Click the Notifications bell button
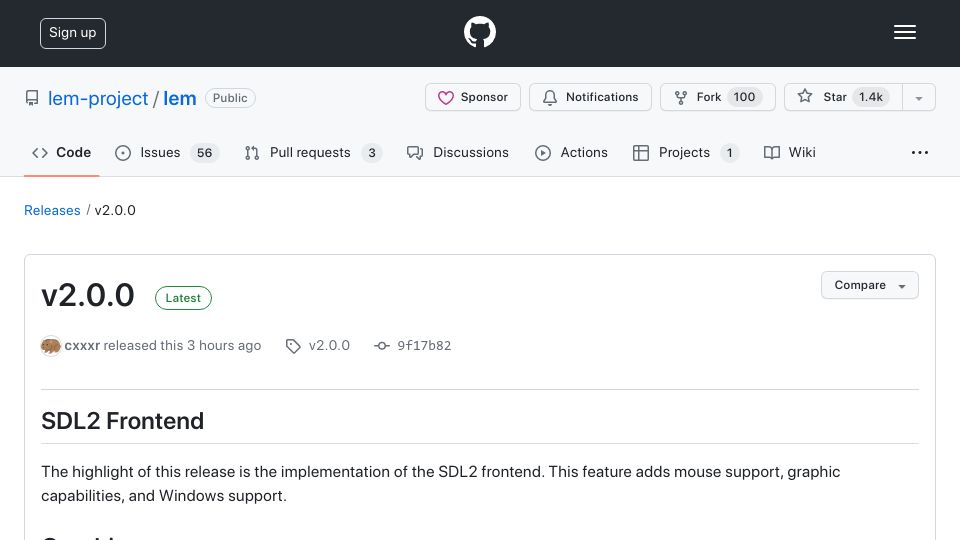The image size is (960, 540). coord(590,97)
